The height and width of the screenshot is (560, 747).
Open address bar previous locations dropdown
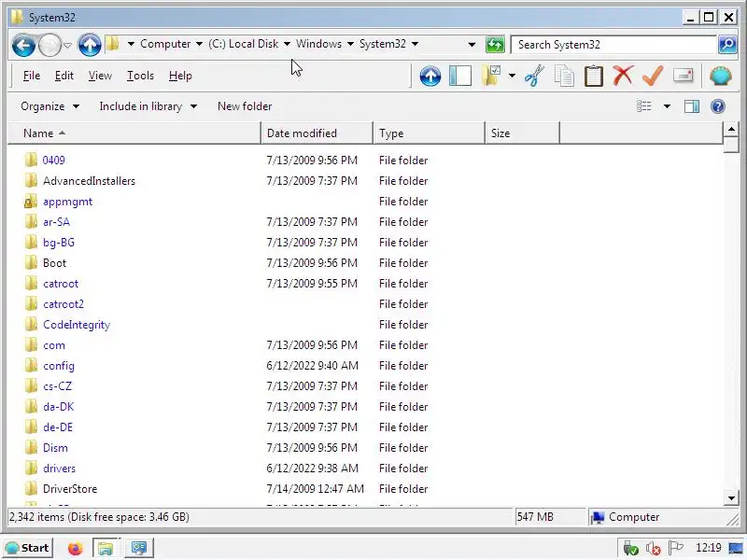click(472, 45)
